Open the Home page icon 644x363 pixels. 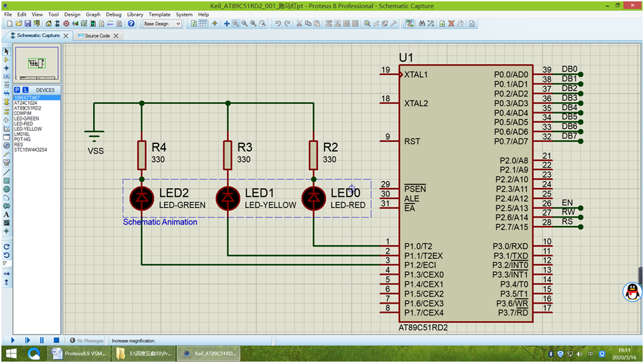[48, 24]
